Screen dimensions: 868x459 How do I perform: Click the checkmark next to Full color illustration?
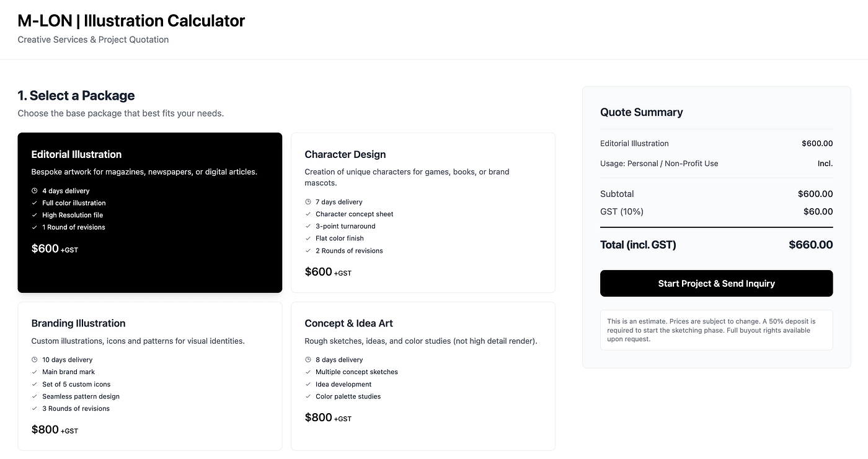coord(35,203)
